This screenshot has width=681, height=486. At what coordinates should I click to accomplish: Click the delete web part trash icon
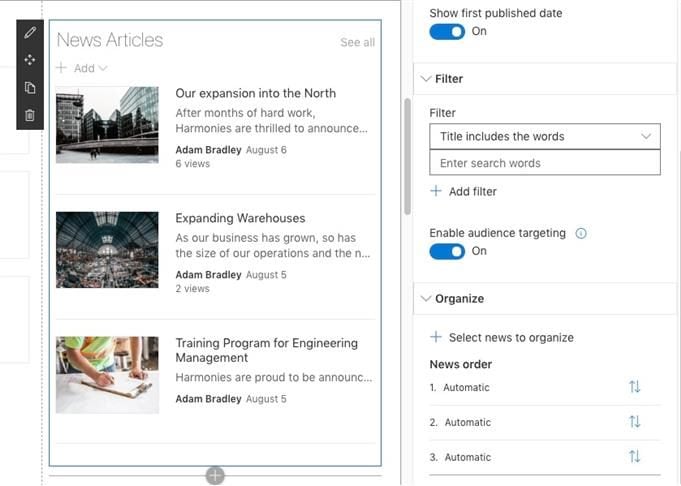pos(30,115)
